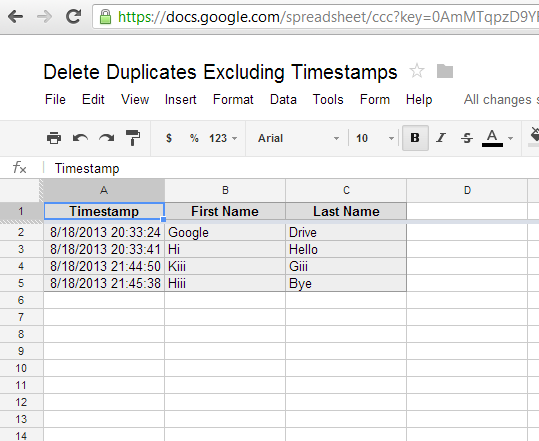The width and height of the screenshot is (539, 441).
Task: Open the text color dropdown arrow
Action: pyautogui.click(x=510, y=139)
